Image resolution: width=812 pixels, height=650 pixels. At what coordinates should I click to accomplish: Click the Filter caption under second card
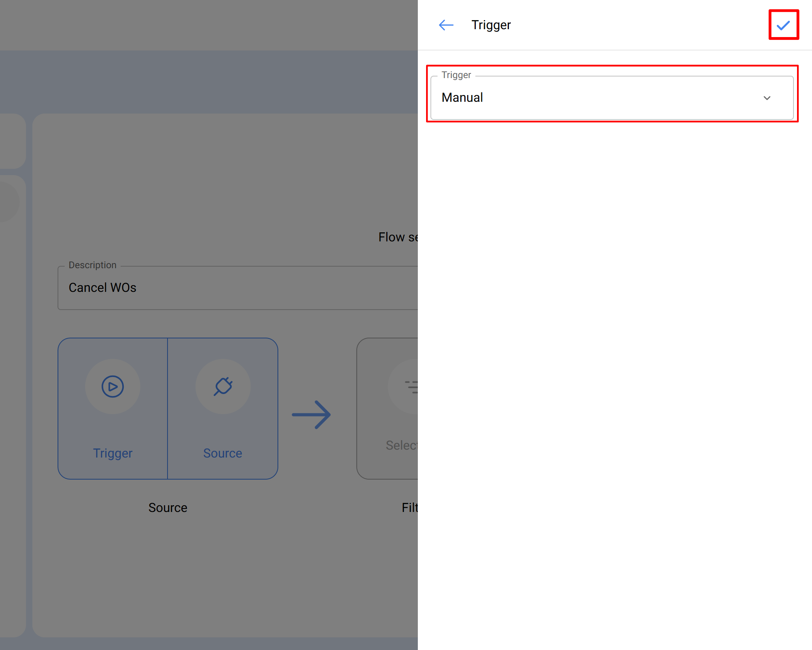click(410, 508)
